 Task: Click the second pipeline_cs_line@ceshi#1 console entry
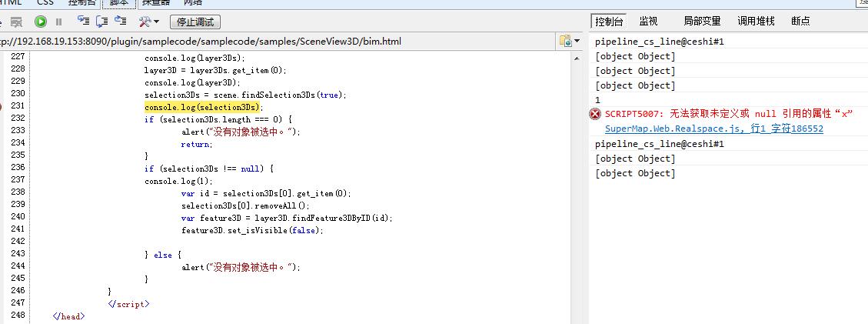(x=660, y=144)
